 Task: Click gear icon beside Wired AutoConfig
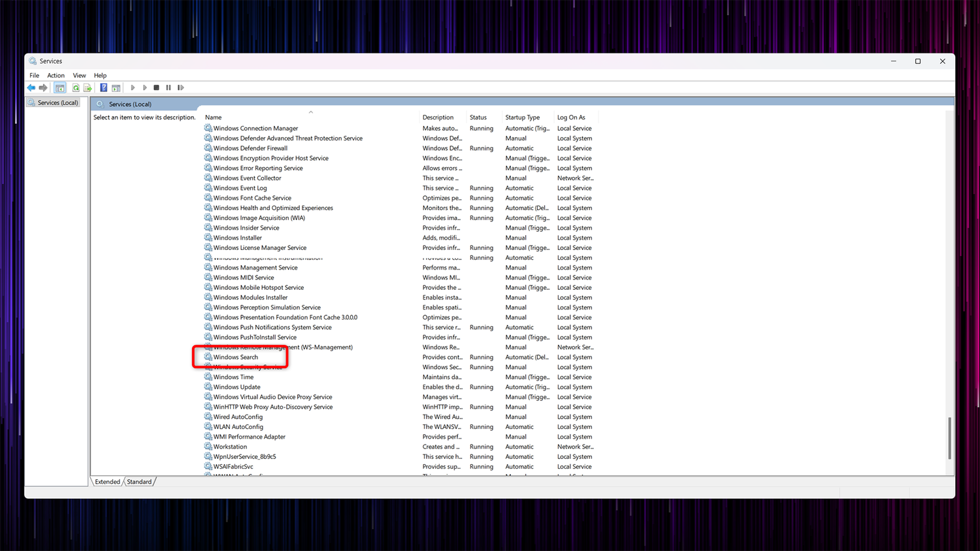pos(208,417)
